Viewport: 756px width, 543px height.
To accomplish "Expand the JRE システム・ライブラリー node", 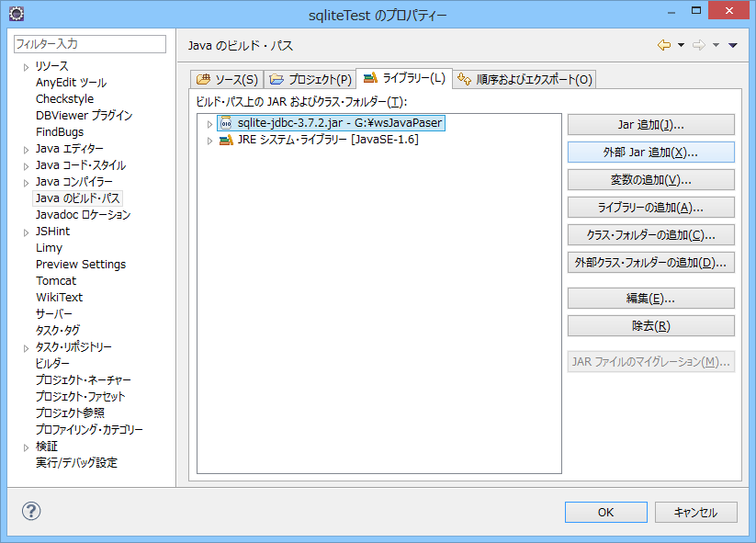I will 209,139.
